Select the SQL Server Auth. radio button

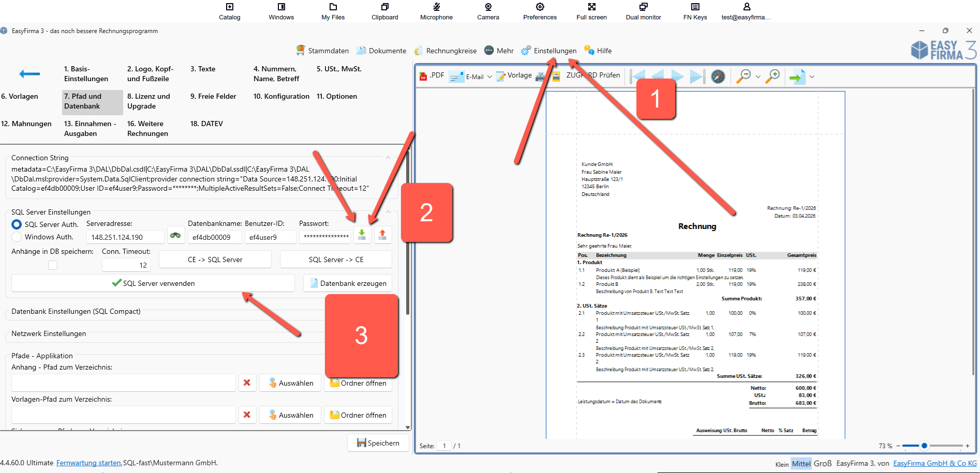pyautogui.click(x=17, y=224)
